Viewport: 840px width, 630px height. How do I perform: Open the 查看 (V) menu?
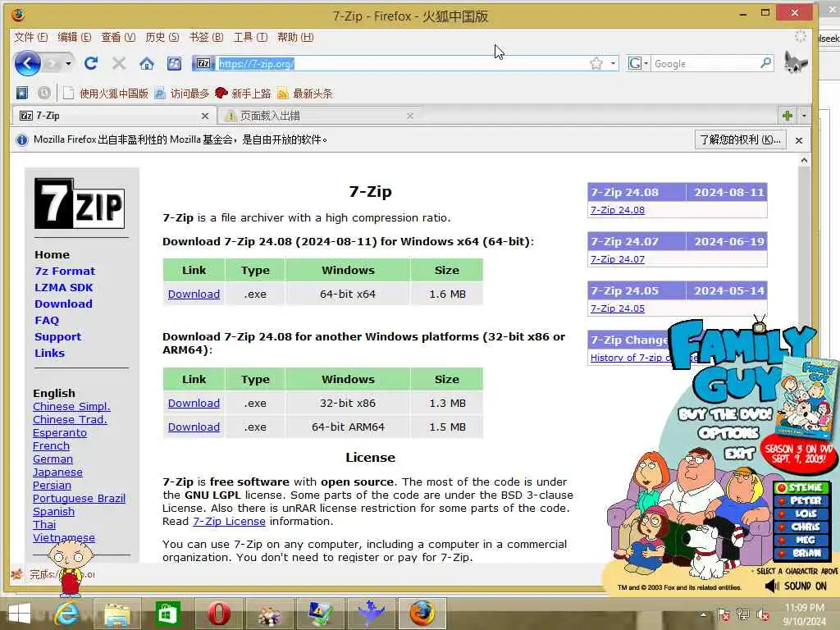[x=118, y=37]
